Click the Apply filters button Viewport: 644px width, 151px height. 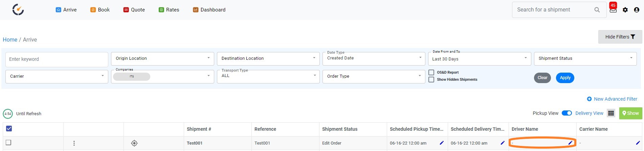tap(565, 78)
